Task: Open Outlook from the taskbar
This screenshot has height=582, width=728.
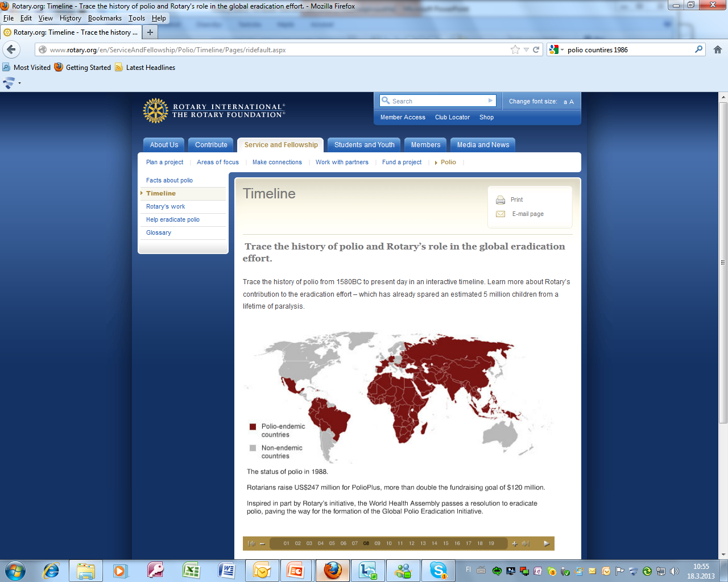Action: [x=262, y=570]
